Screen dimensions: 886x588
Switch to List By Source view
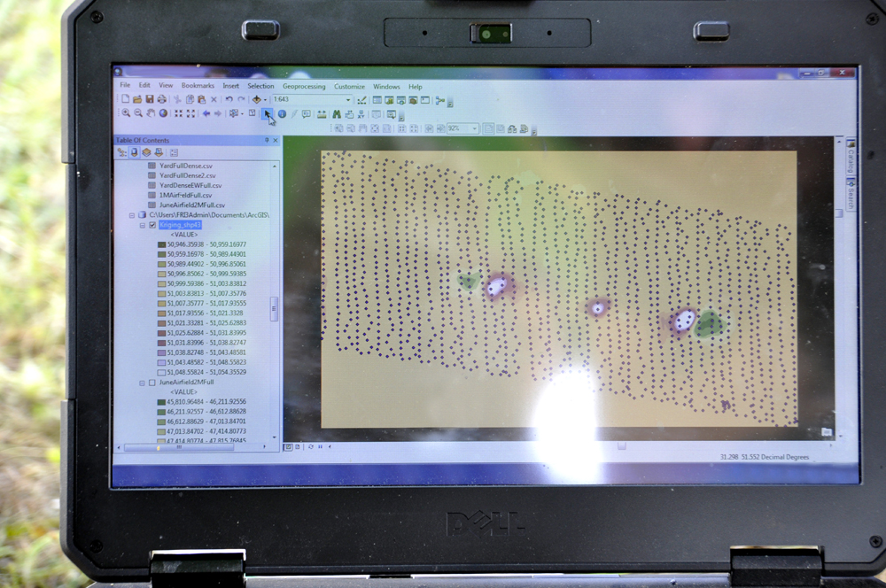(134, 152)
